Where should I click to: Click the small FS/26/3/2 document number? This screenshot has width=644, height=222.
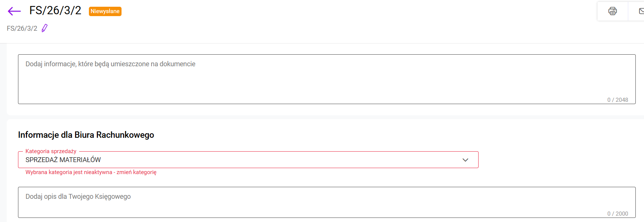pos(22,28)
